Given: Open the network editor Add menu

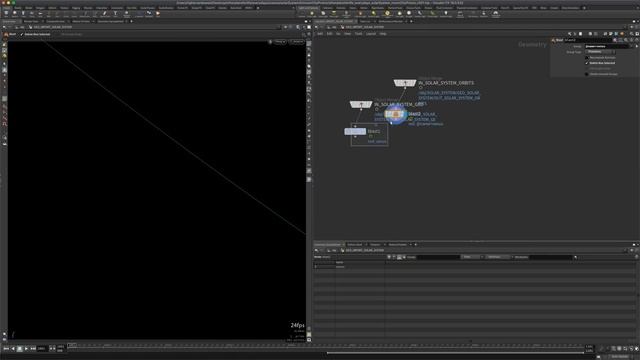Looking at the screenshot, I should 320,34.
